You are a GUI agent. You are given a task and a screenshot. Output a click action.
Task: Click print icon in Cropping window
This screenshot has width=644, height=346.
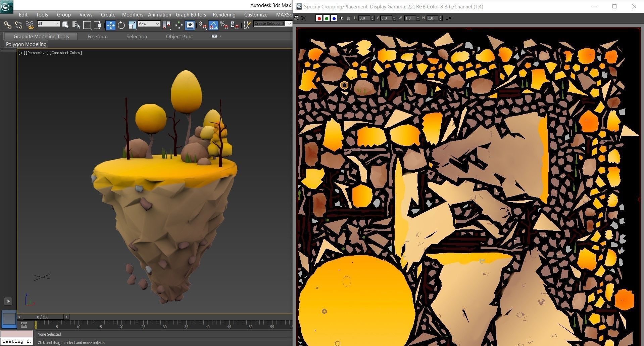[296, 18]
